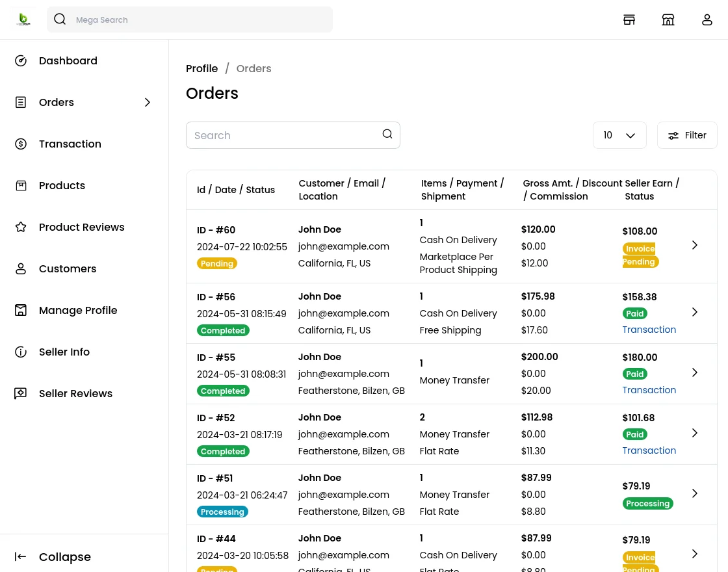Go to Profile via the breadcrumb

pyautogui.click(x=202, y=68)
